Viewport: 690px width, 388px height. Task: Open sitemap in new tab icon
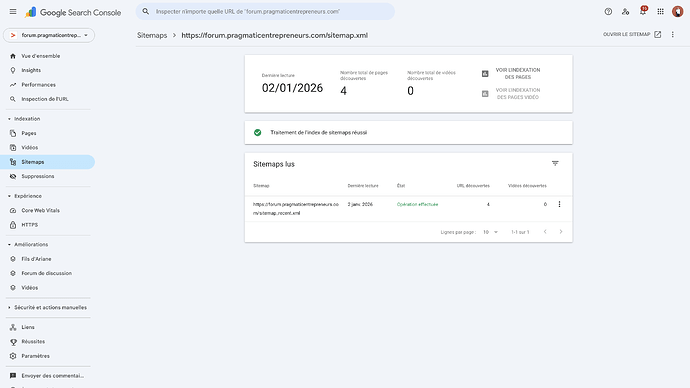pos(657,34)
